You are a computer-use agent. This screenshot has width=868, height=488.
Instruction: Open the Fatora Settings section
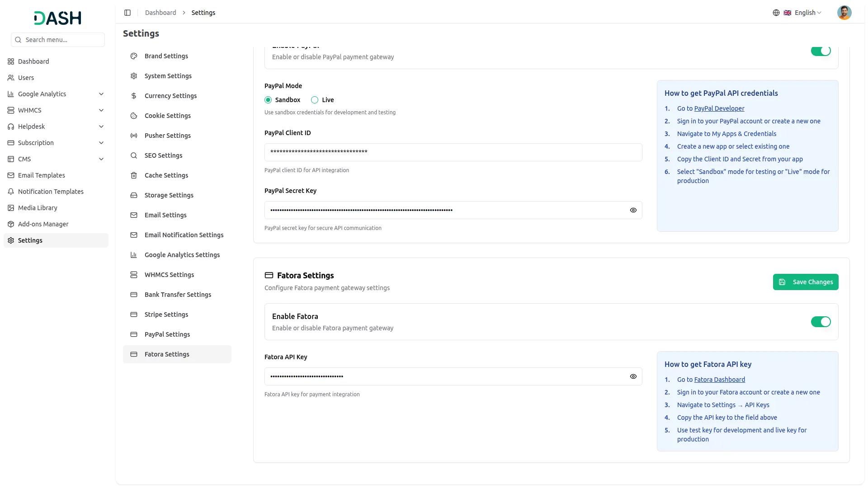pyautogui.click(x=177, y=354)
